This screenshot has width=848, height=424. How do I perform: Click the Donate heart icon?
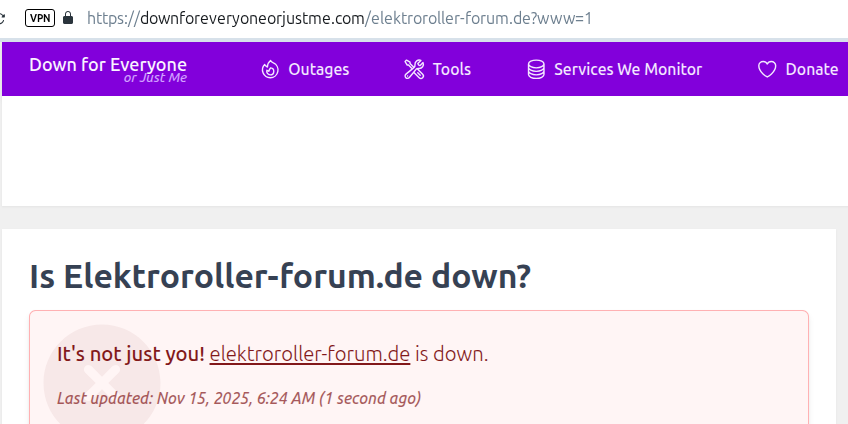point(767,69)
